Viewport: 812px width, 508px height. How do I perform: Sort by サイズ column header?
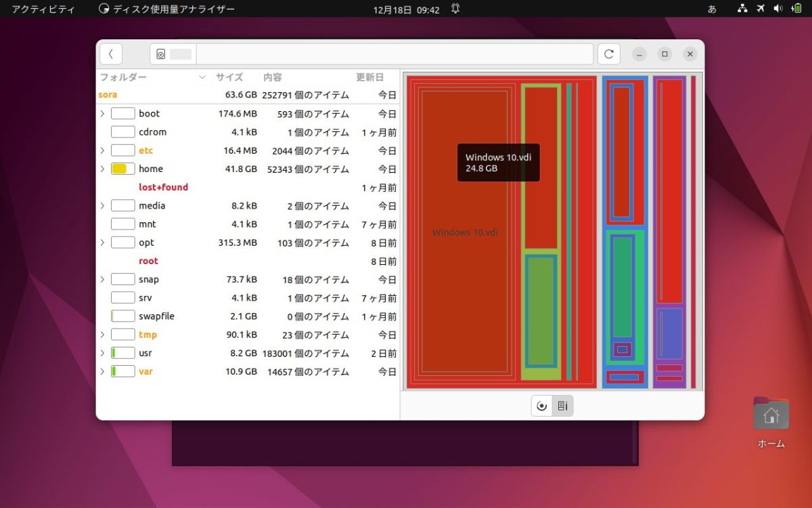point(235,77)
